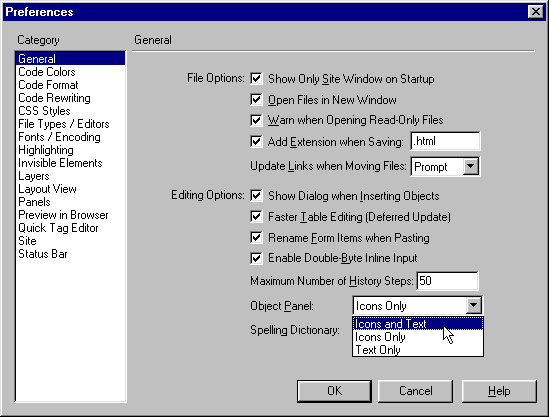Toggle Add Extension when Saving checkbox
The image size is (549, 417).
(256, 141)
